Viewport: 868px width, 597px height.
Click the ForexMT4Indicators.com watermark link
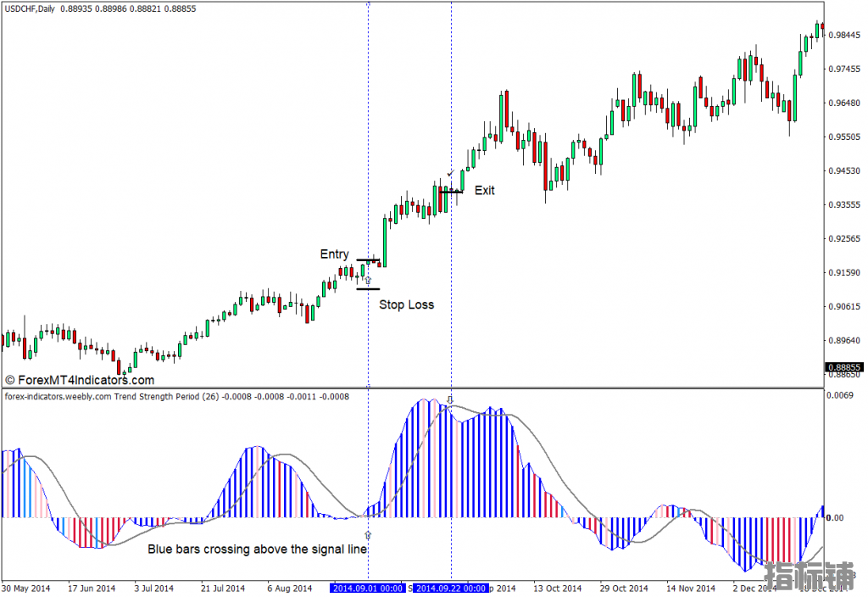(80, 381)
